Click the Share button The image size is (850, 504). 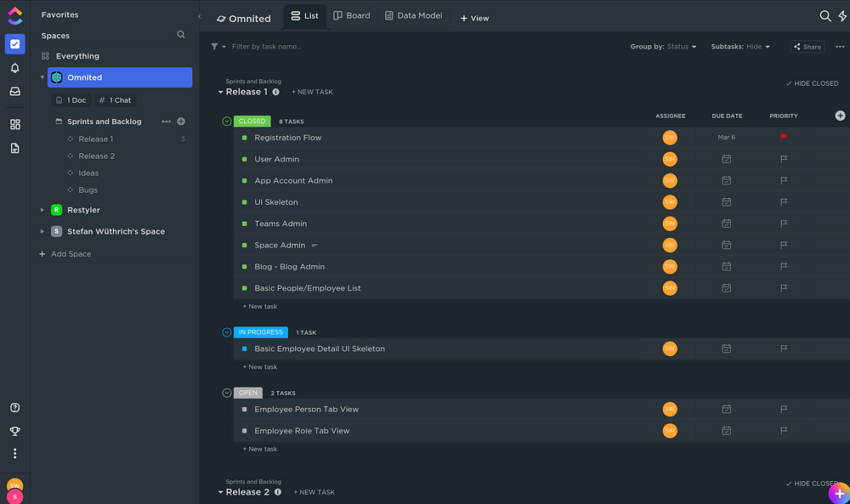coord(807,47)
